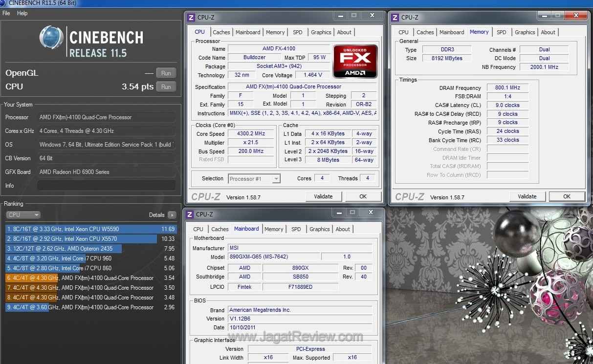This screenshot has height=364, width=593.
Task: Select the AMD Opteron 2435 ranking row
Action: click(90, 249)
